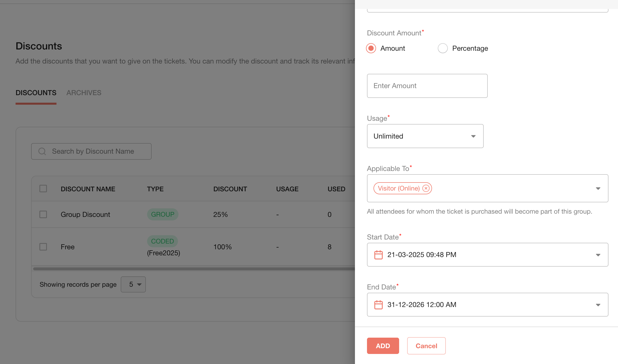Click the TYPE column header
Viewport: 618px width, 364px height.
point(155,189)
